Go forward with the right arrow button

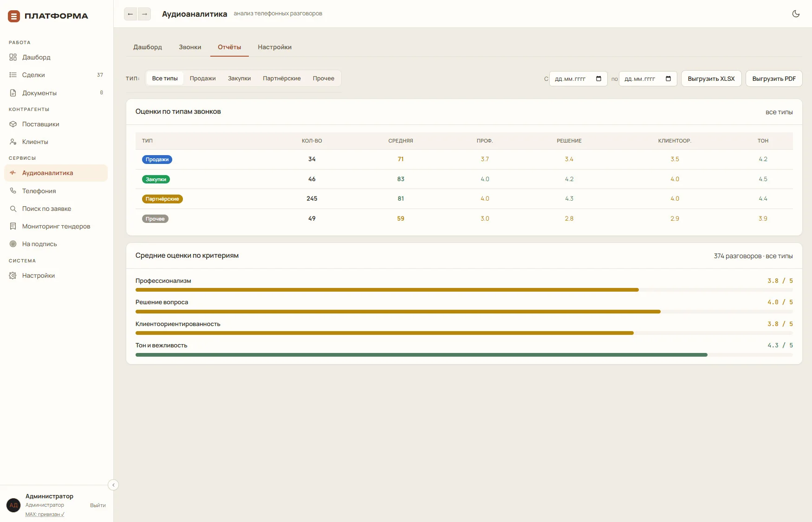click(144, 14)
